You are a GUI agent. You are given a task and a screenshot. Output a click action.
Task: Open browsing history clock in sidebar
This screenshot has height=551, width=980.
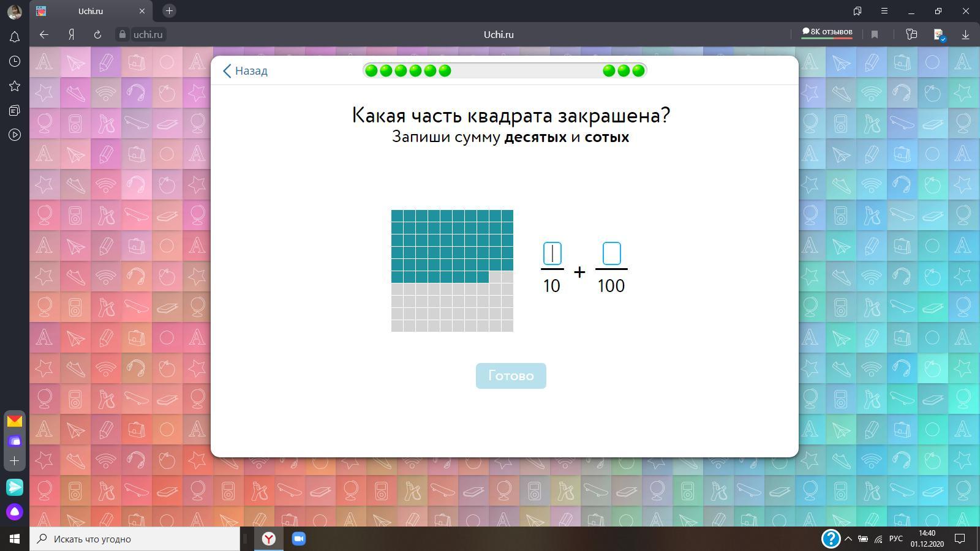[15, 61]
